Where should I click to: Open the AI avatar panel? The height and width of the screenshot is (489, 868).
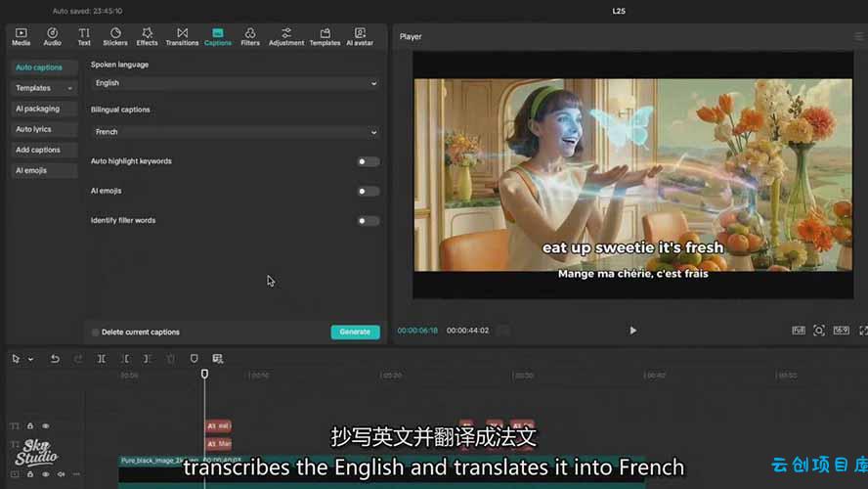(x=360, y=36)
